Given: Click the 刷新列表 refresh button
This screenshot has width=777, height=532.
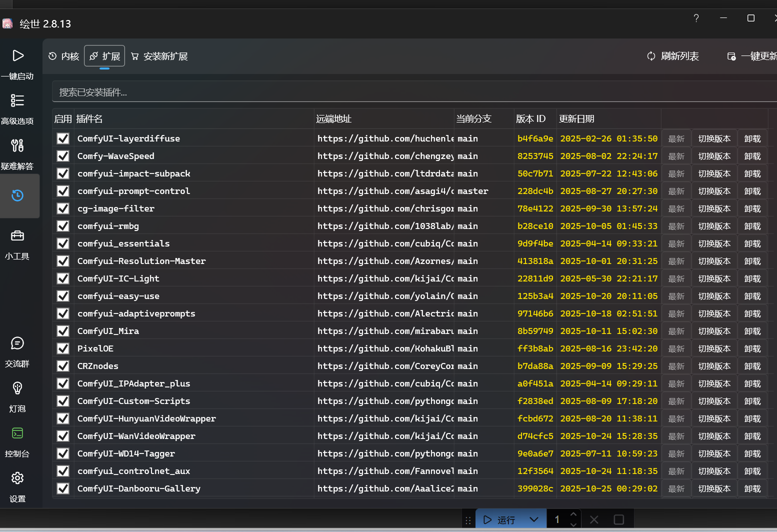Looking at the screenshot, I should pyautogui.click(x=673, y=56).
